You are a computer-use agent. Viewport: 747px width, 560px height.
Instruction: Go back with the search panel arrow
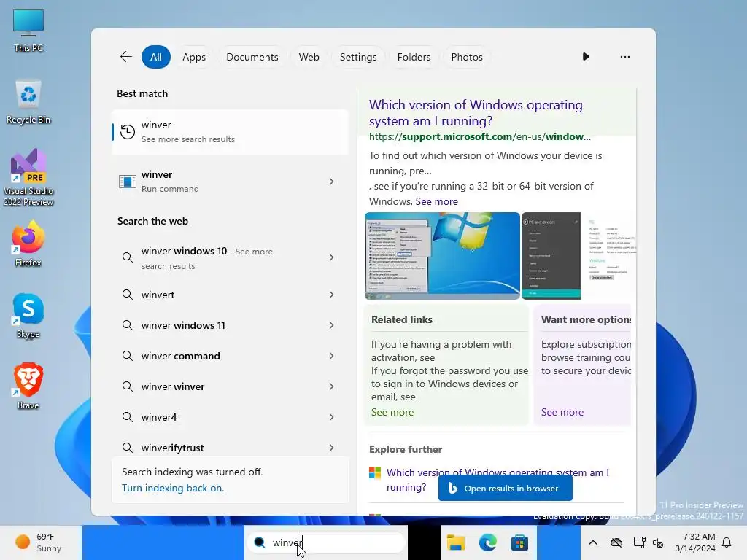125,57
